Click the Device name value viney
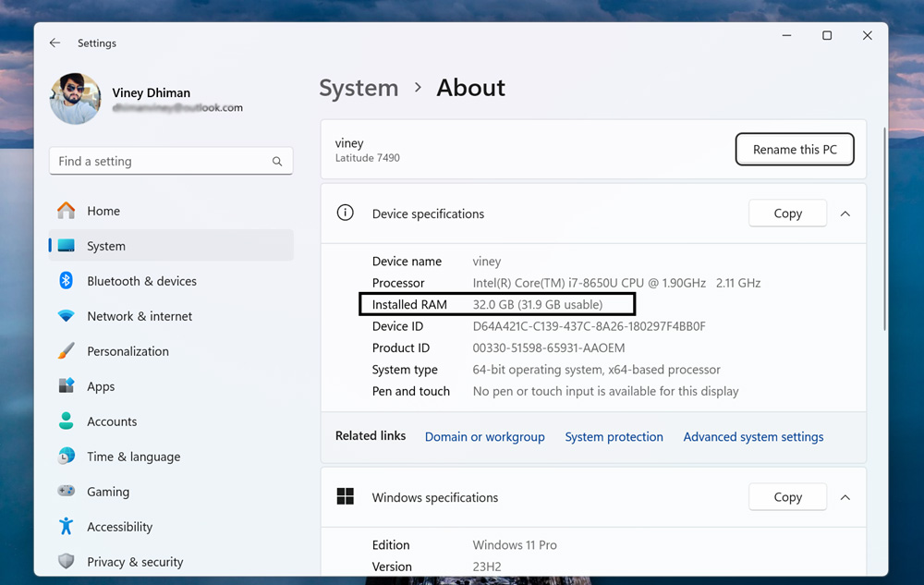The width and height of the screenshot is (924, 585). pos(487,262)
